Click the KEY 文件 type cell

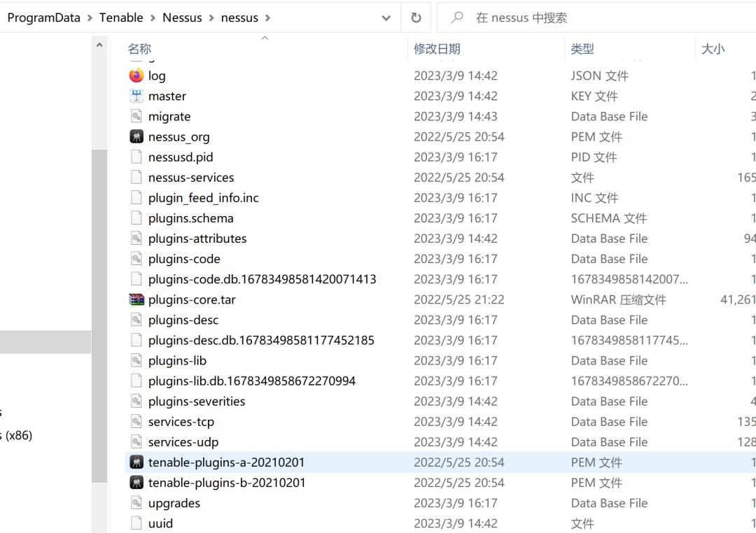[x=594, y=96]
